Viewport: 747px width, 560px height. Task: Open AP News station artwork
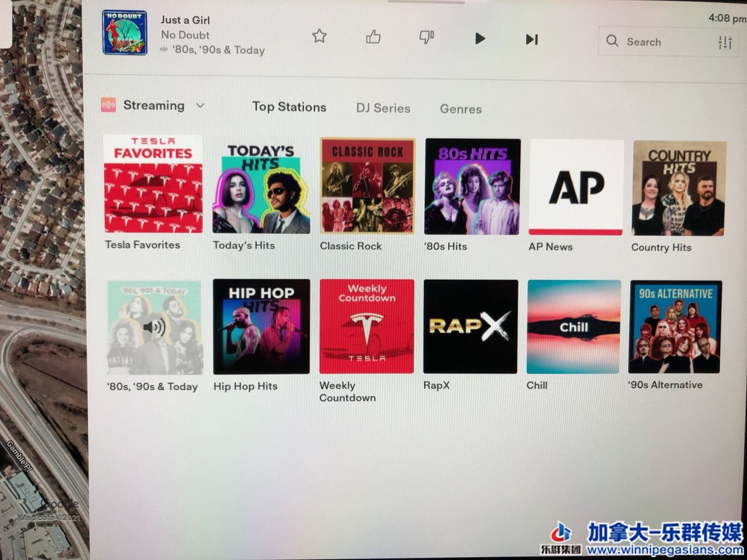(575, 187)
